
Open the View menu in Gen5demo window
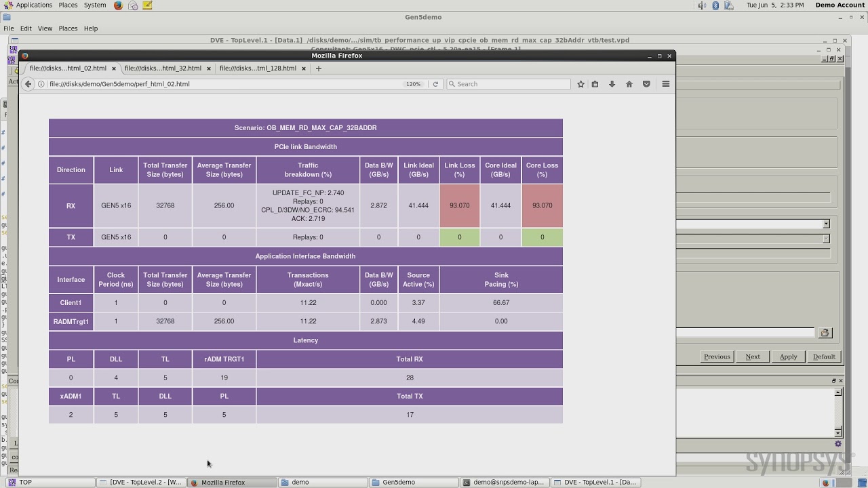pyautogui.click(x=45, y=28)
